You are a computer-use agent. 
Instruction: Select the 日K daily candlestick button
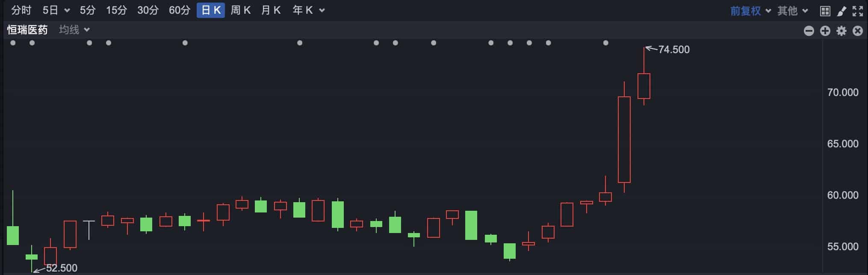point(210,9)
